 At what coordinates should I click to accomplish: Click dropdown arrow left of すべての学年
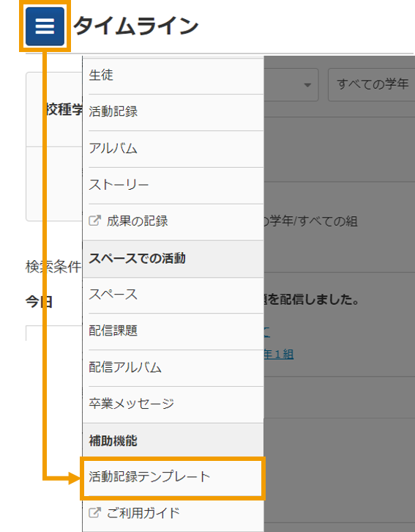point(307,85)
